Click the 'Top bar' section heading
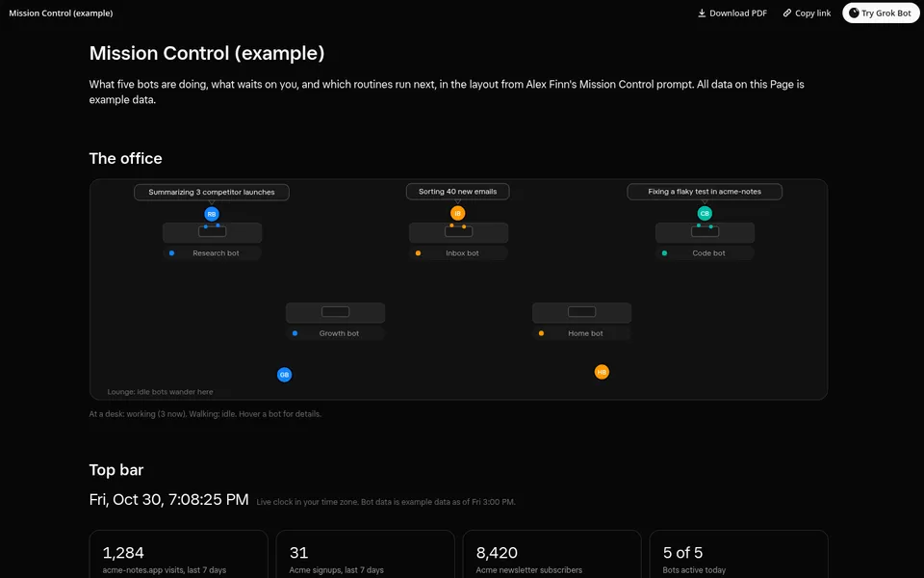Screen dimensions: 924x578 (x=116, y=470)
